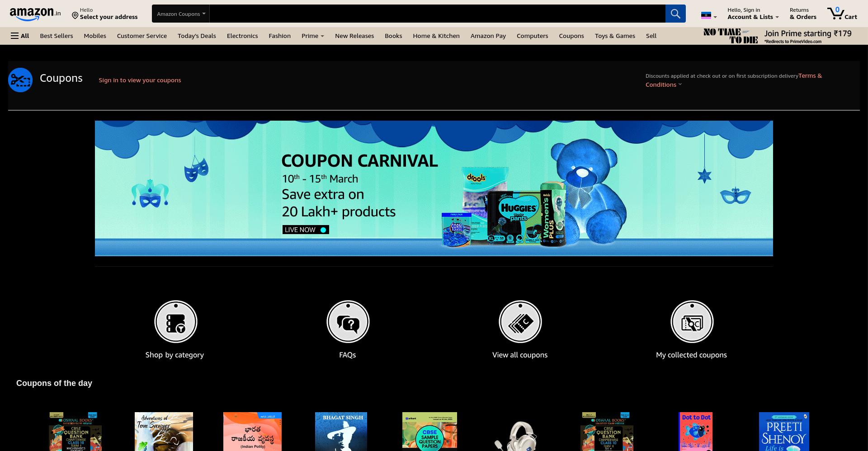This screenshot has width=868, height=451.
Task: Click the Coupon Carnival banner title
Action: click(359, 161)
